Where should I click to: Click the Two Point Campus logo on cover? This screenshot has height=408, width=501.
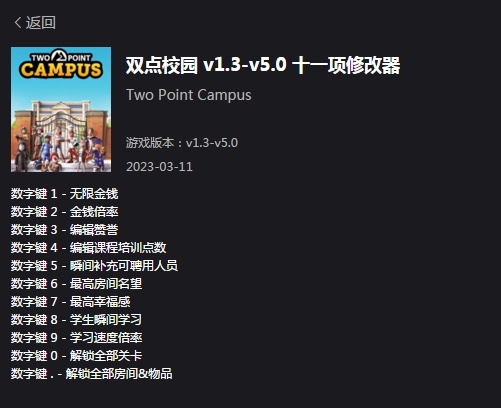pos(61,64)
